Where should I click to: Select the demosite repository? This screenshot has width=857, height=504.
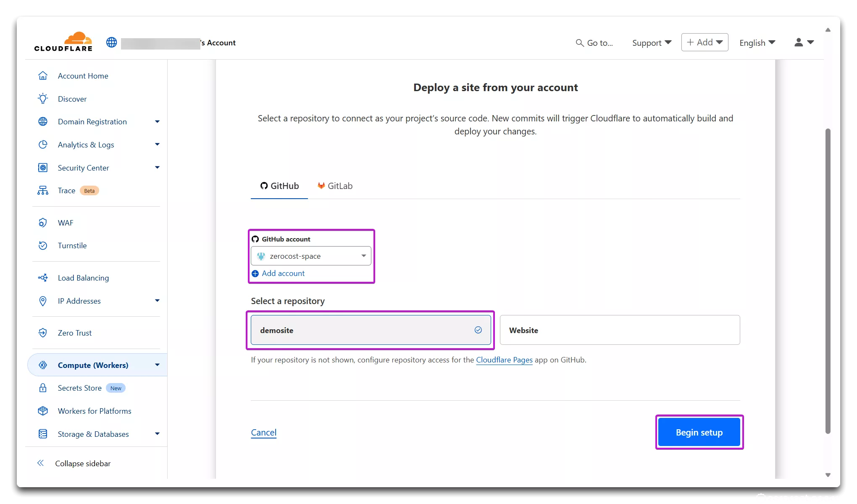371,330
